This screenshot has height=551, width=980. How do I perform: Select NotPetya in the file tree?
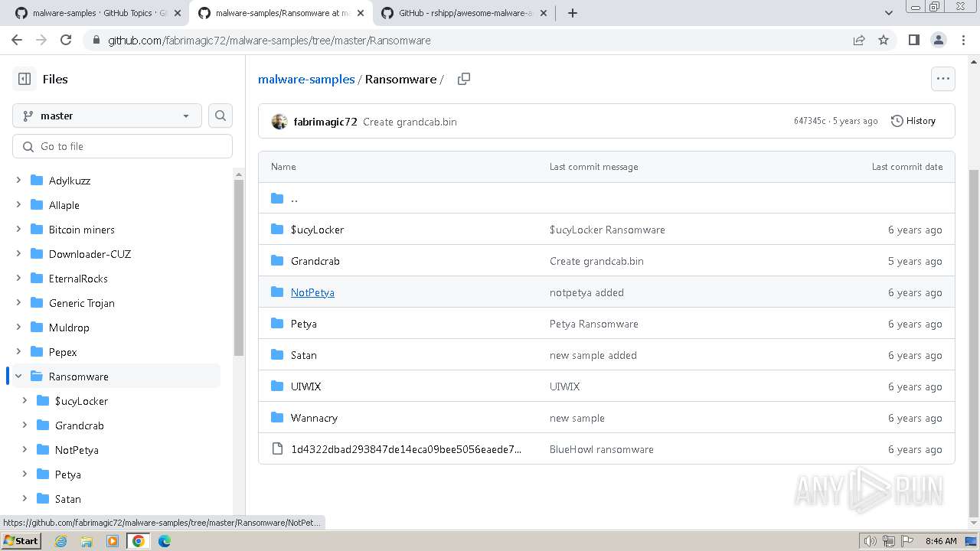coord(77,450)
